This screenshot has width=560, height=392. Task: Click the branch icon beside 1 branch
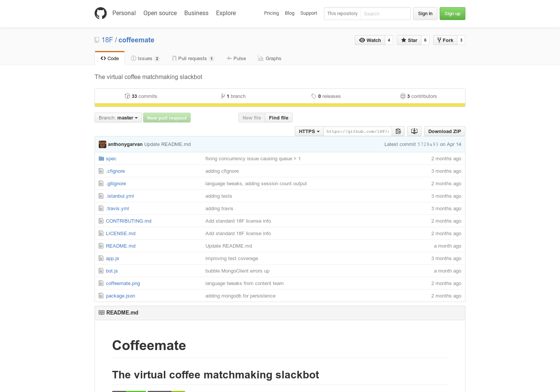[223, 96]
